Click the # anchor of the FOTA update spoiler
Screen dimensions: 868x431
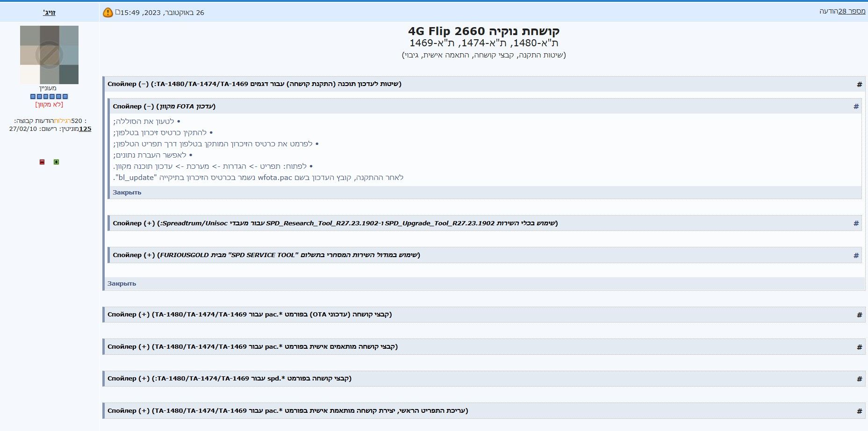tap(856, 107)
